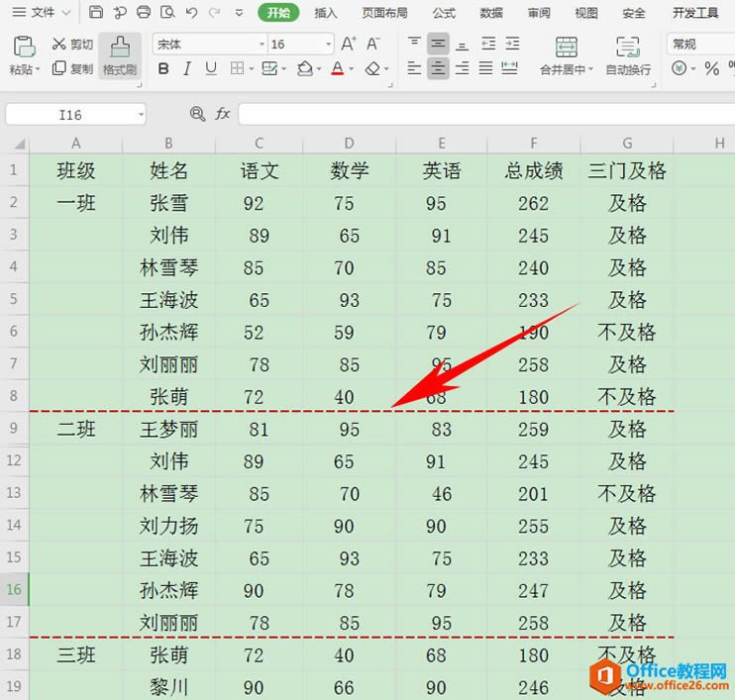Image resolution: width=735 pixels, height=700 pixels.
Task: Expand quick access toolbar customize arrow
Action: pyautogui.click(x=239, y=13)
